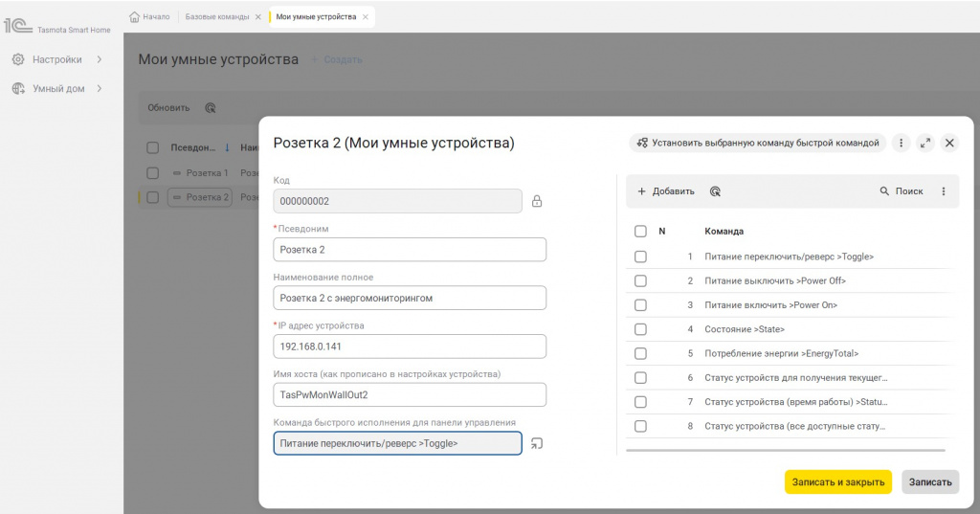The height and width of the screenshot is (514, 980).
Task: Click the refresh icon next to Добавить
Action: (715, 191)
